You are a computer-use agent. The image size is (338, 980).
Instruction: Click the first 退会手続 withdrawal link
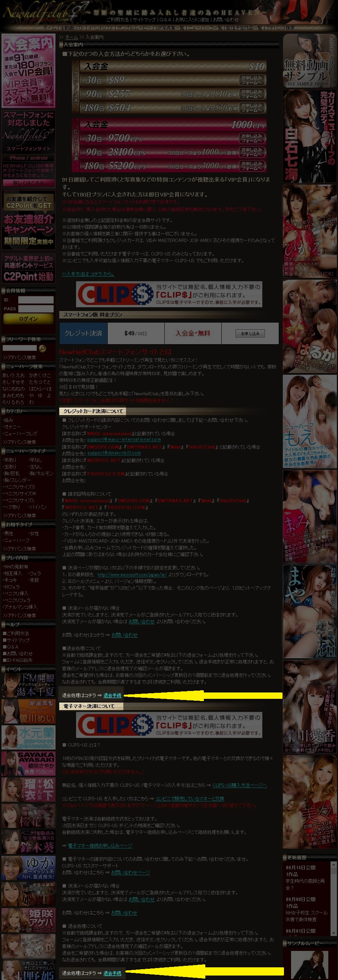(x=113, y=695)
